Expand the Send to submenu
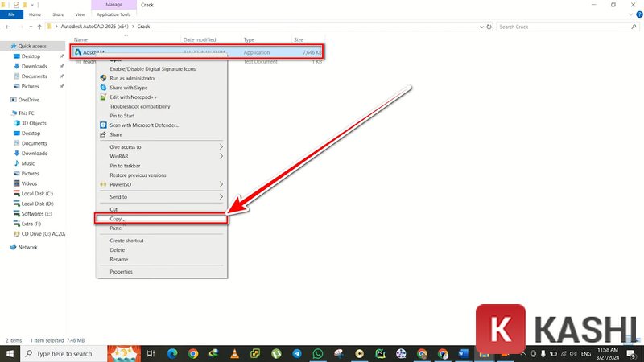Viewport: 644px width, 362px height. [162, 197]
